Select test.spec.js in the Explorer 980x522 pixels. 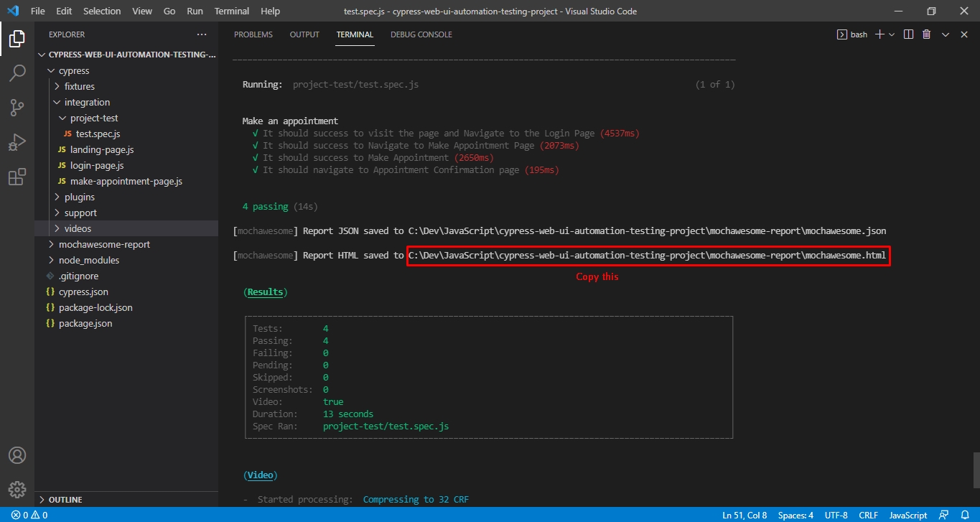point(98,134)
